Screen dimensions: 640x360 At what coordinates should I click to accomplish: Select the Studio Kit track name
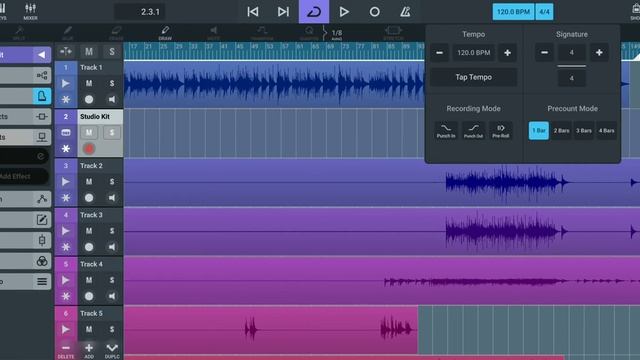tap(95, 117)
